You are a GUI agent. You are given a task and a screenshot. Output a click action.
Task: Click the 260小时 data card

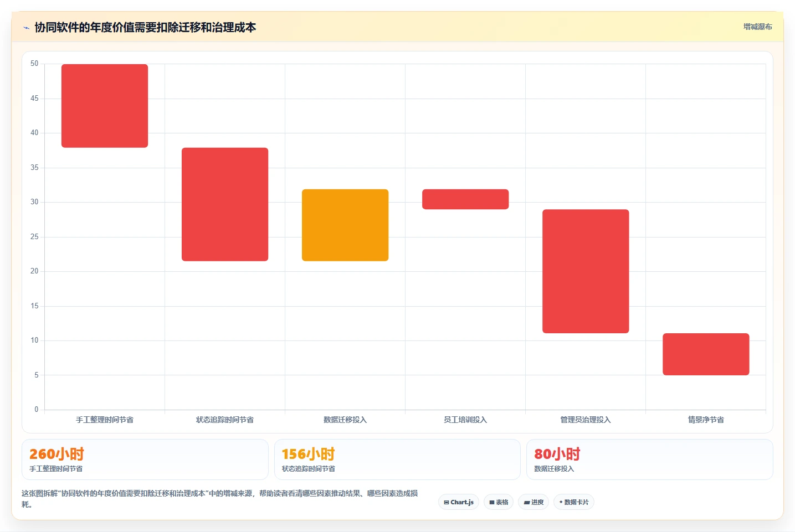(145, 459)
